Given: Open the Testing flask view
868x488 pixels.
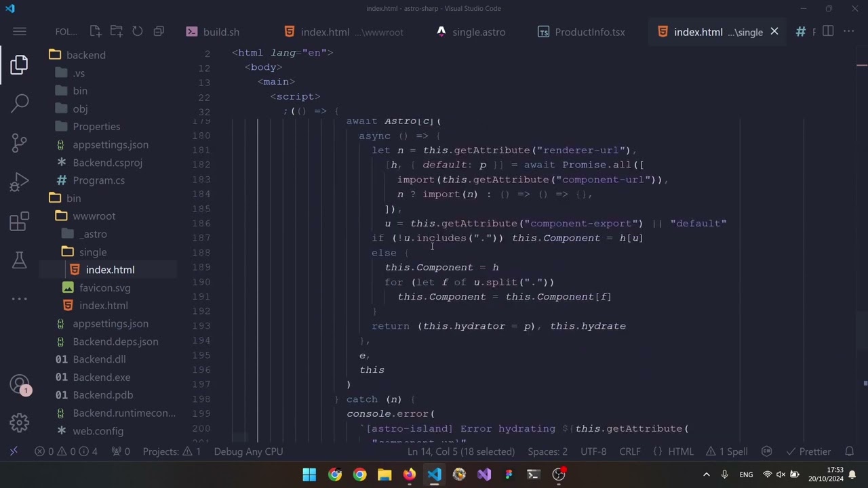Looking at the screenshot, I should [19, 260].
